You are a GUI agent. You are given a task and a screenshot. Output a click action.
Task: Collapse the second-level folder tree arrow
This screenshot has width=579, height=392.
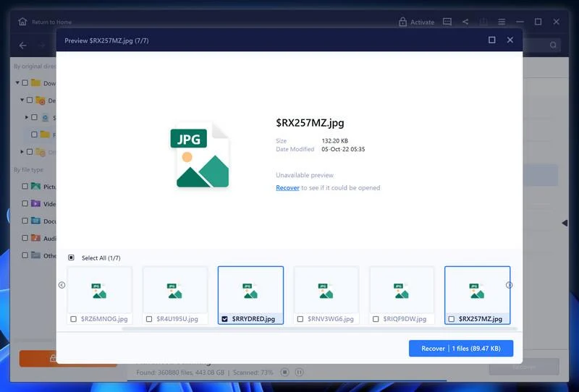22,100
